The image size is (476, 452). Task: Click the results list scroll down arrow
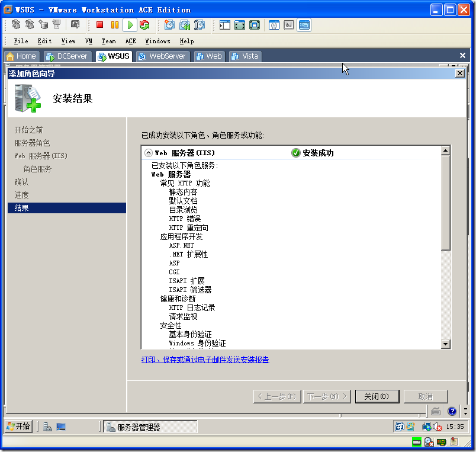[445, 344]
